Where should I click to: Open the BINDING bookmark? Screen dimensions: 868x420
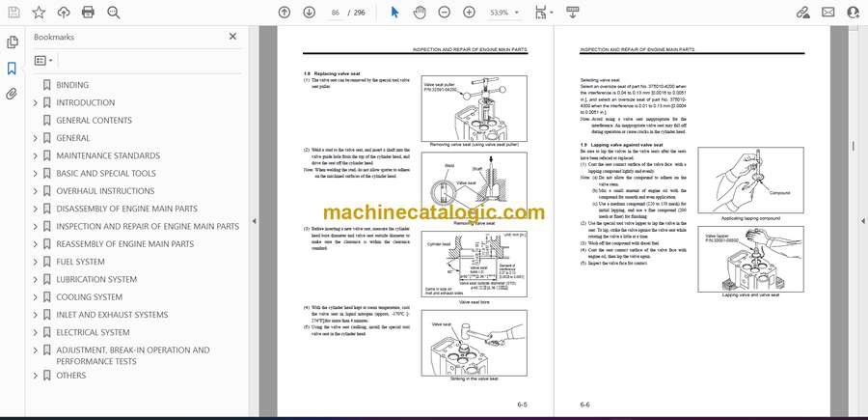[x=72, y=85]
